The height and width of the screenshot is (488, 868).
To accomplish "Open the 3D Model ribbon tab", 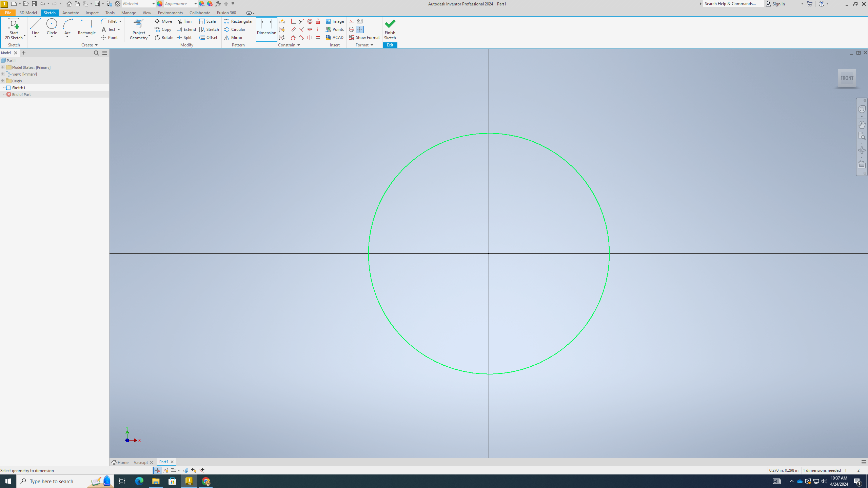I will tap(28, 13).
